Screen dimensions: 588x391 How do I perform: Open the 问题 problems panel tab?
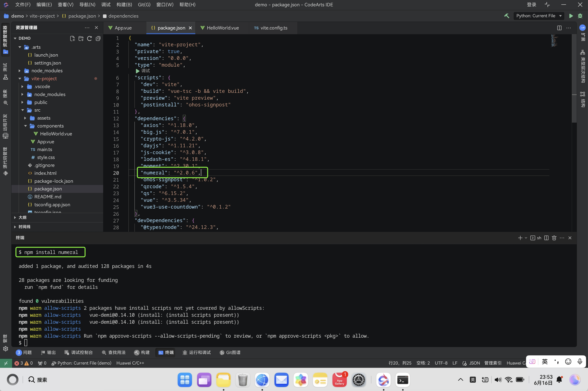(x=24, y=352)
